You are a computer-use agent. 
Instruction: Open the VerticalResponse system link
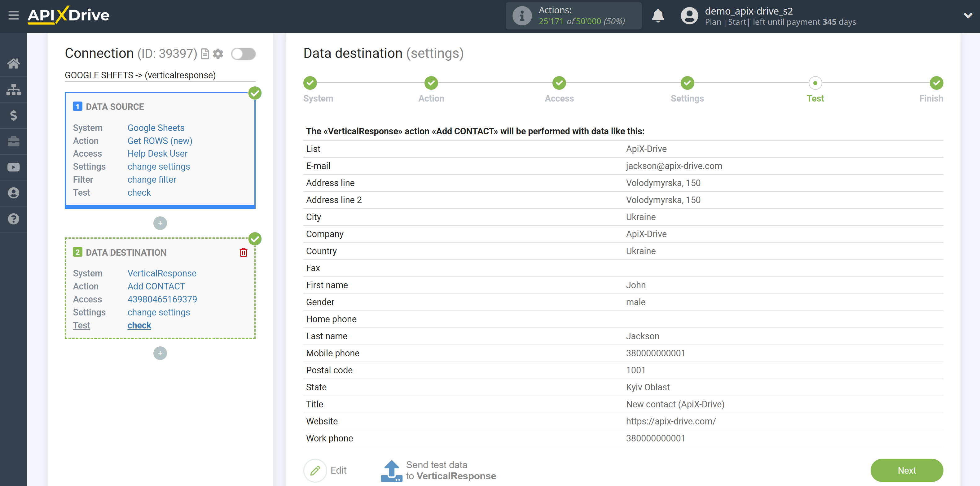(x=162, y=273)
